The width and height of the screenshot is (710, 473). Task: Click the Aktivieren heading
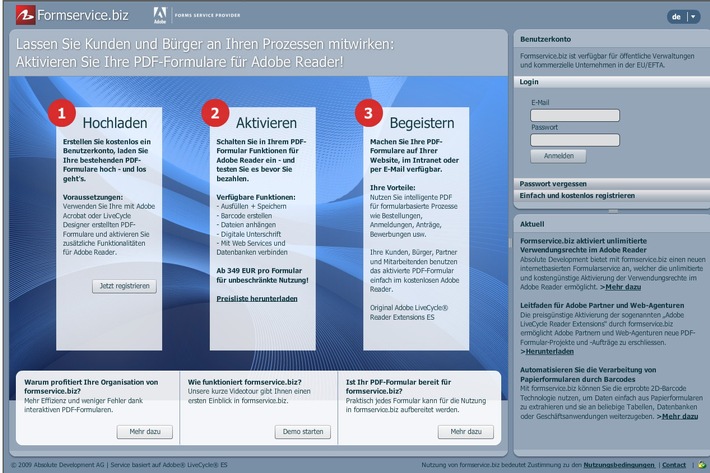[x=266, y=123]
